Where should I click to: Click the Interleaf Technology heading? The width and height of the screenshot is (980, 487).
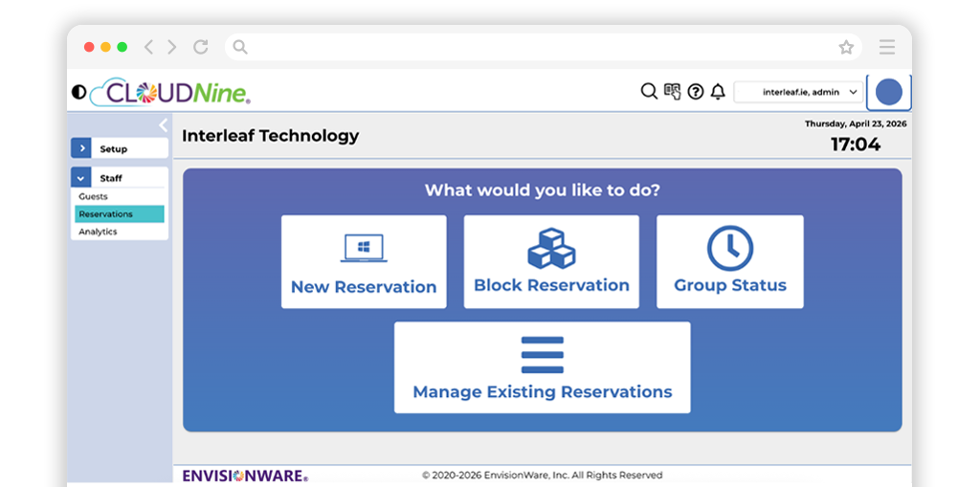(x=271, y=136)
